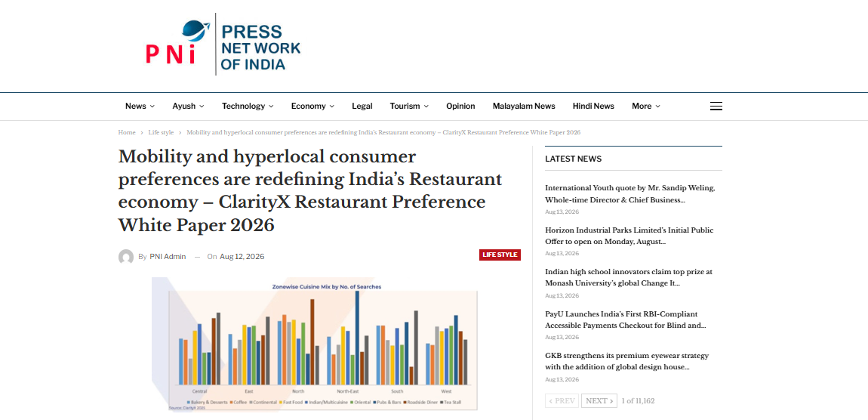This screenshot has height=420, width=868.
Task: Go to Hindi News section
Action: (x=593, y=107)
